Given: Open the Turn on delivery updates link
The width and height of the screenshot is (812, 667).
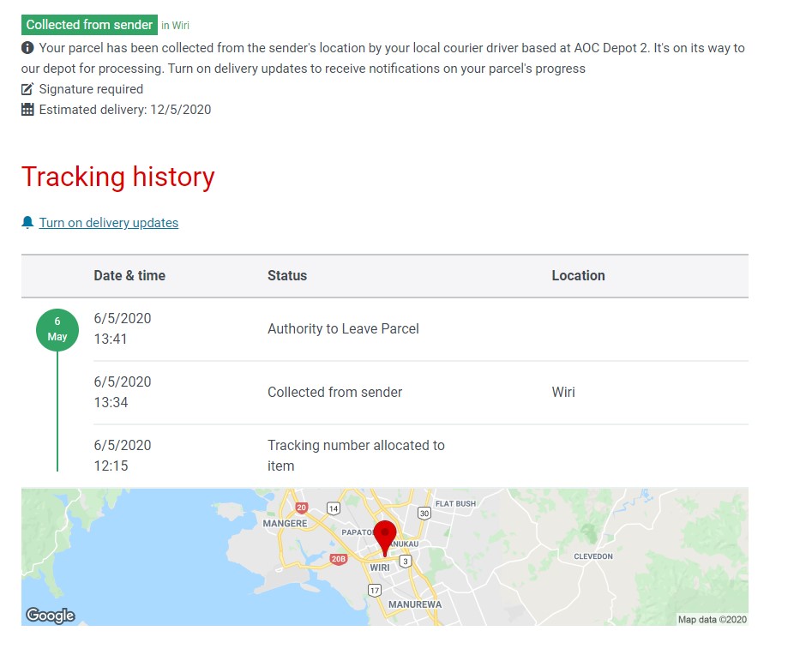Looking at the screenshot, I should pyautogui.click(x=108, y=223).
